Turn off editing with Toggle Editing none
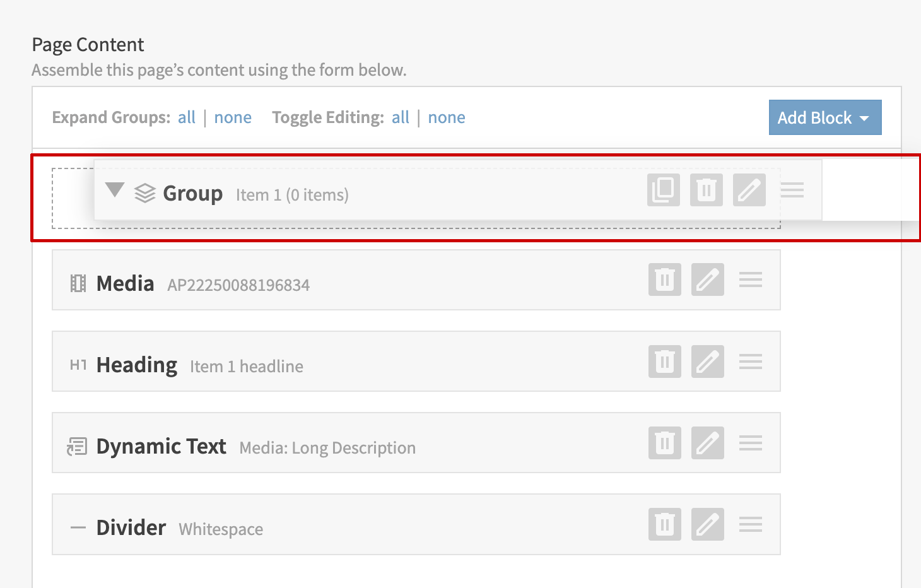 pyautogui.click(x=447, y=118)
